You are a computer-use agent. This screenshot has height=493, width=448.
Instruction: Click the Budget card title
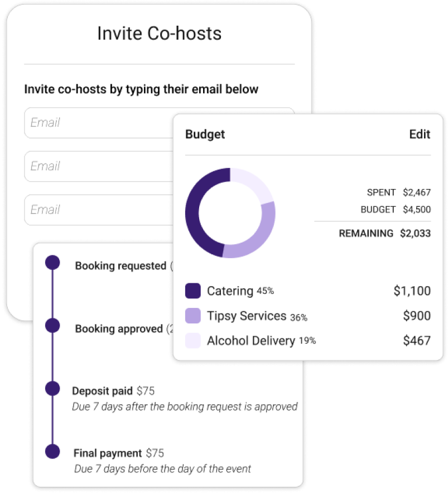[x=205, y=134]
